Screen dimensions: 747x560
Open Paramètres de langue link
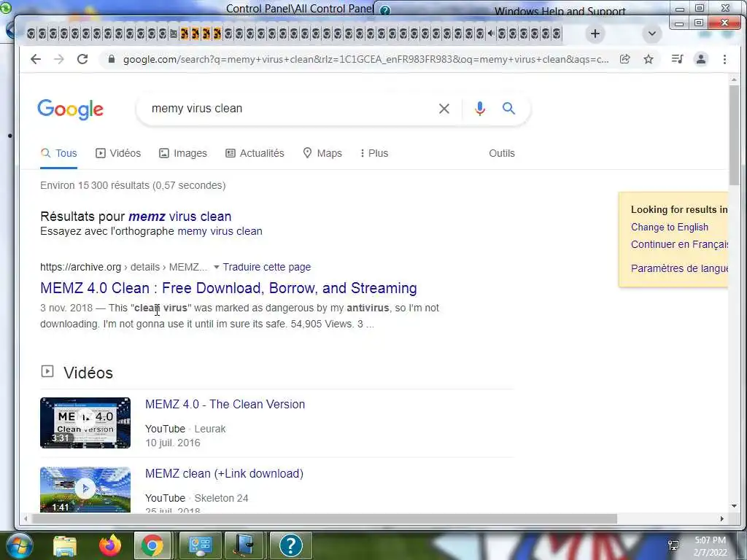(679, 268)
